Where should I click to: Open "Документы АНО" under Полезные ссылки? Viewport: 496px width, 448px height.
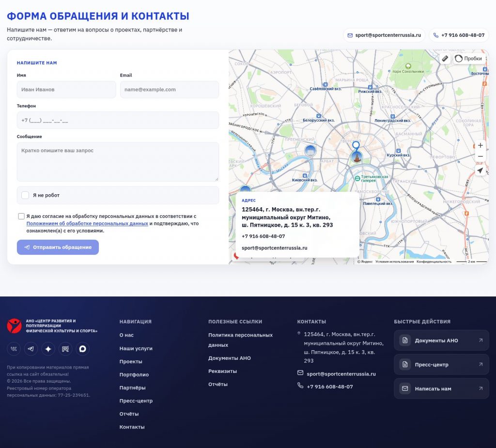[x=229, y=358]
